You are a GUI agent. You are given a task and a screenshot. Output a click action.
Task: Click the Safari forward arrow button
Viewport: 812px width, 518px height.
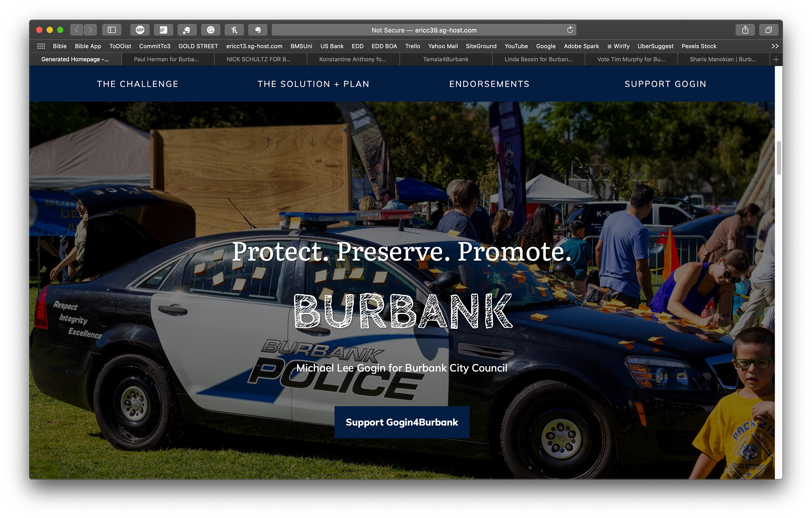(x=90, y=30)
